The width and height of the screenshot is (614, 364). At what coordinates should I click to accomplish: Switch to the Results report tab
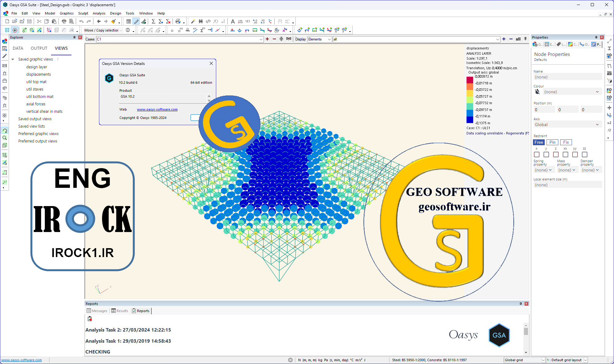click(120, 311)
